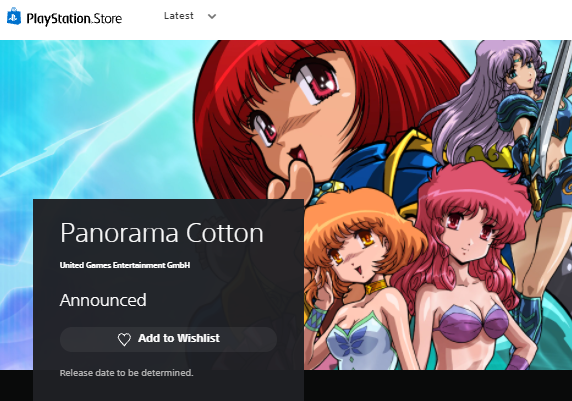Click 'Release date to be determined.' text
Viewport: 572px width, 401px height.
127,373
